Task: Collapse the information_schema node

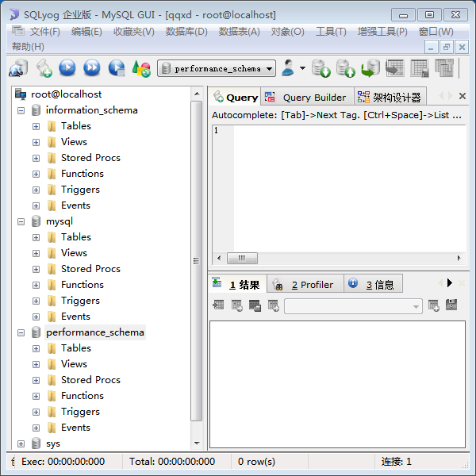Action: [21, 110]
